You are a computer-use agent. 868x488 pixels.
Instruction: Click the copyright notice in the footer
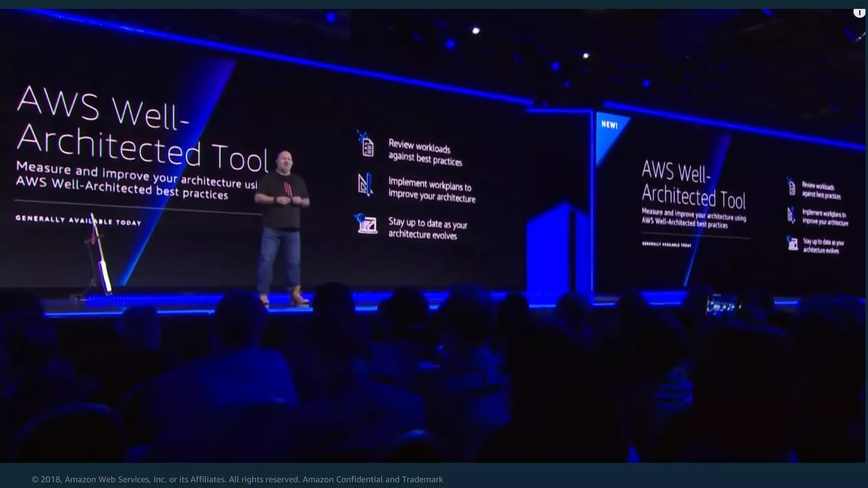point(237,479)
